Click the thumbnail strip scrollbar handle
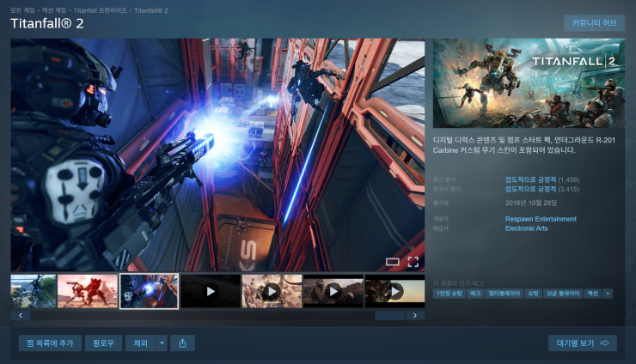636x364 pixels. [x=390, y=315]
